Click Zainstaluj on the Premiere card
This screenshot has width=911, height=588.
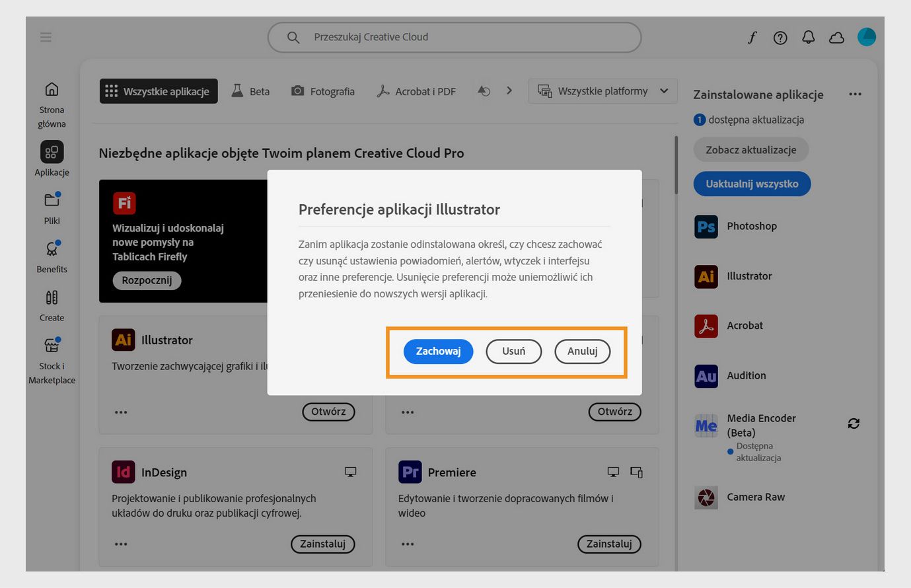(x=609, y=544)
